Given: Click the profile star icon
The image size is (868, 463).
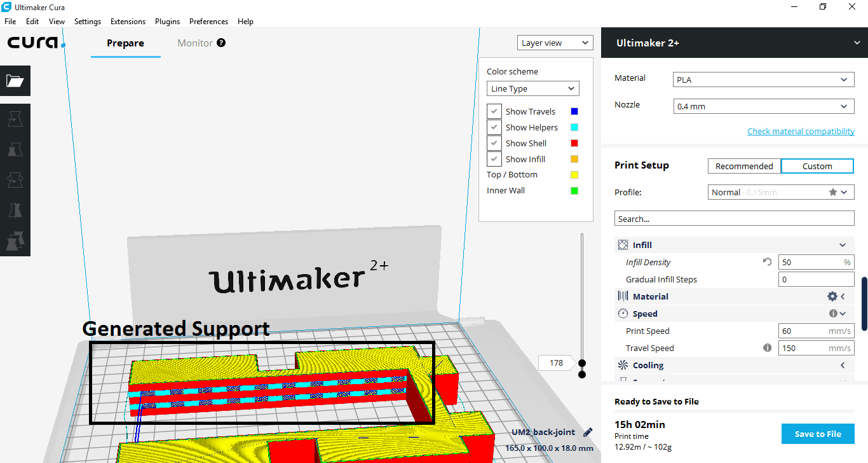Looking at the screenshot, I should pyautogui.click(x=832, y=192).
